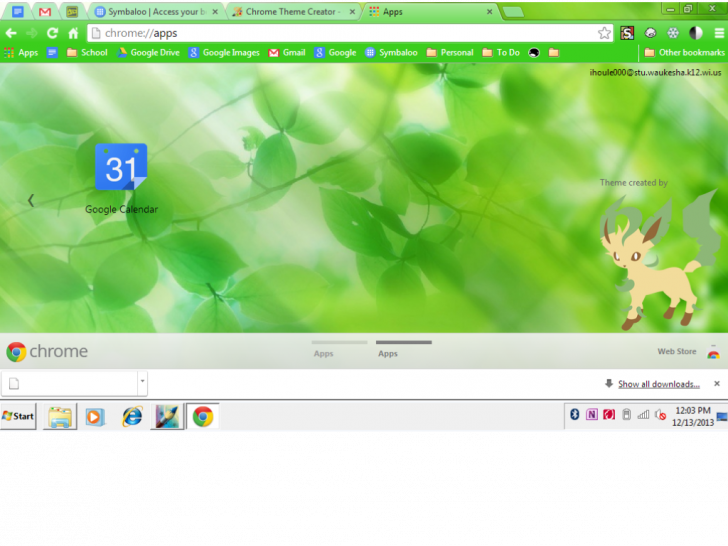Go back with the back arrow
The image size is (728, 546).
[x=11, y=33]
